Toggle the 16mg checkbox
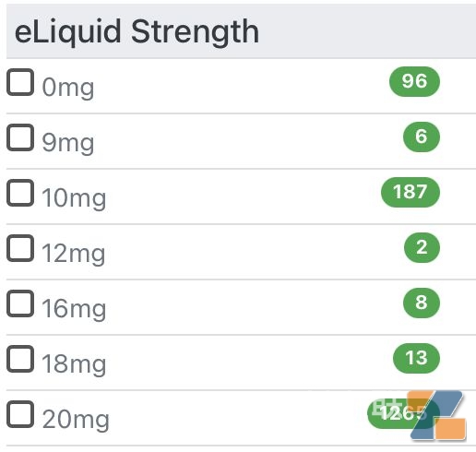This screenshot has width=476, height=452. [x=20, y=303]
